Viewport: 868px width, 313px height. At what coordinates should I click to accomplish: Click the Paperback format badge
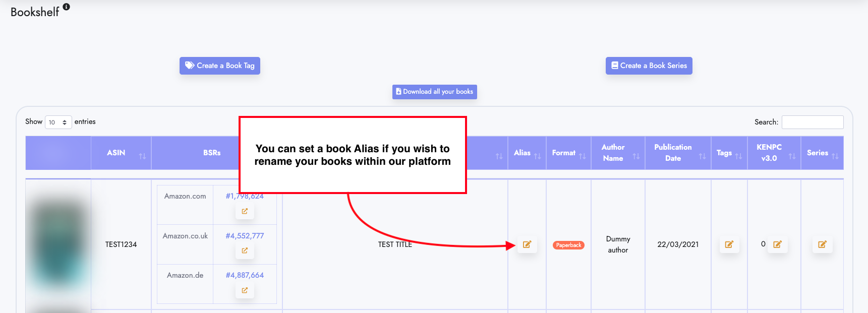[568, 245]
